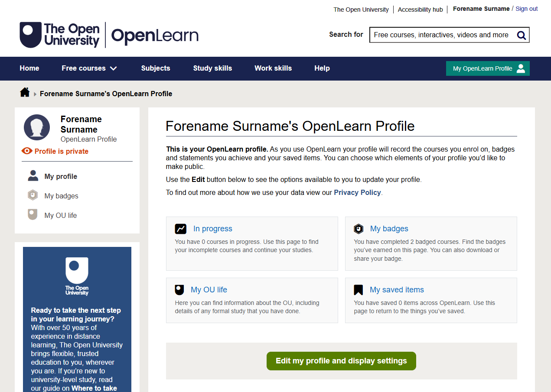This screenshot has width=551, height=392.
Task: Click the profile avatar thumbnail in sidebar
Action: click(x=37, y=127)
